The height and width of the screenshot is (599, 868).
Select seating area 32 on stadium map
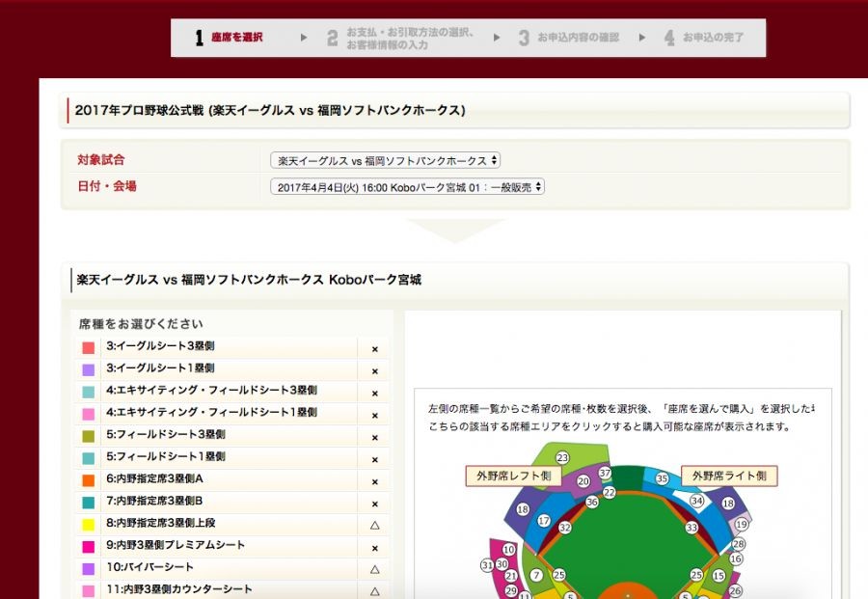(564, 528)
